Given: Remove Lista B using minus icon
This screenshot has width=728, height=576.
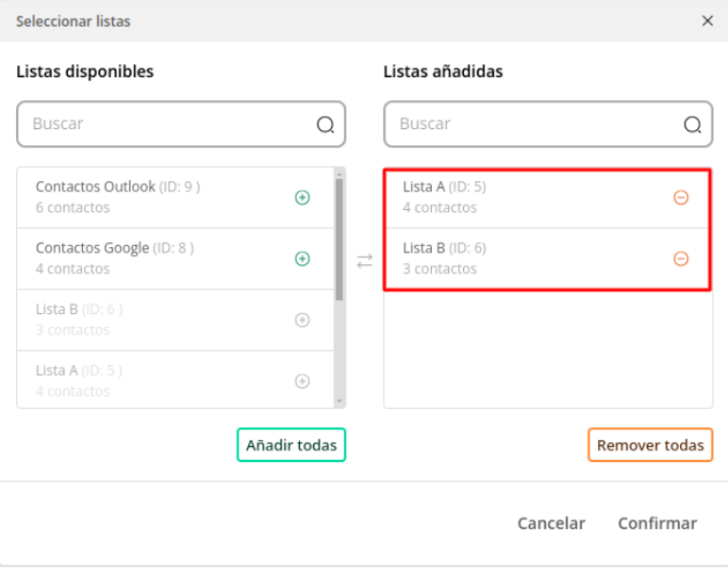Looking at the screenshot, I should [x=681, y=258].
